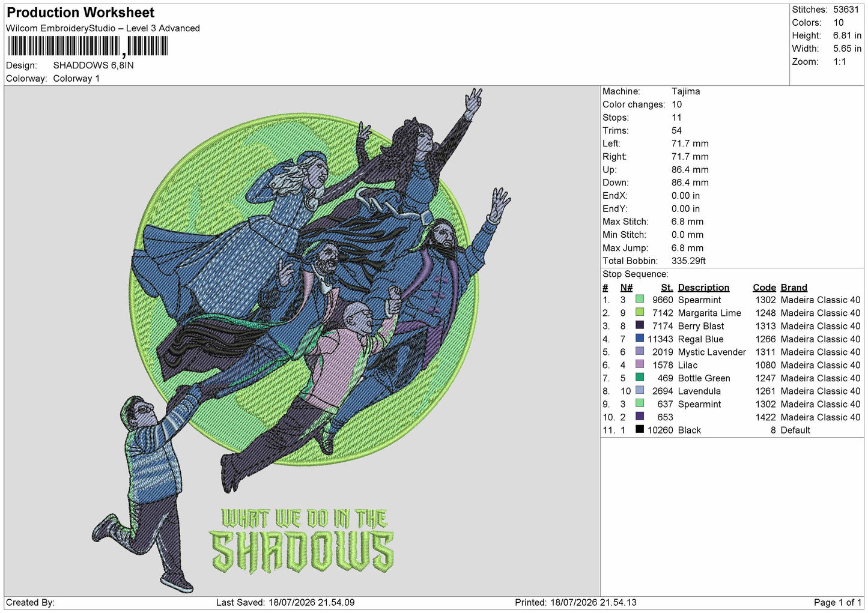Select the Black color swatch
868x613 pixels.
pyautogui.click(x=640, y=429)
